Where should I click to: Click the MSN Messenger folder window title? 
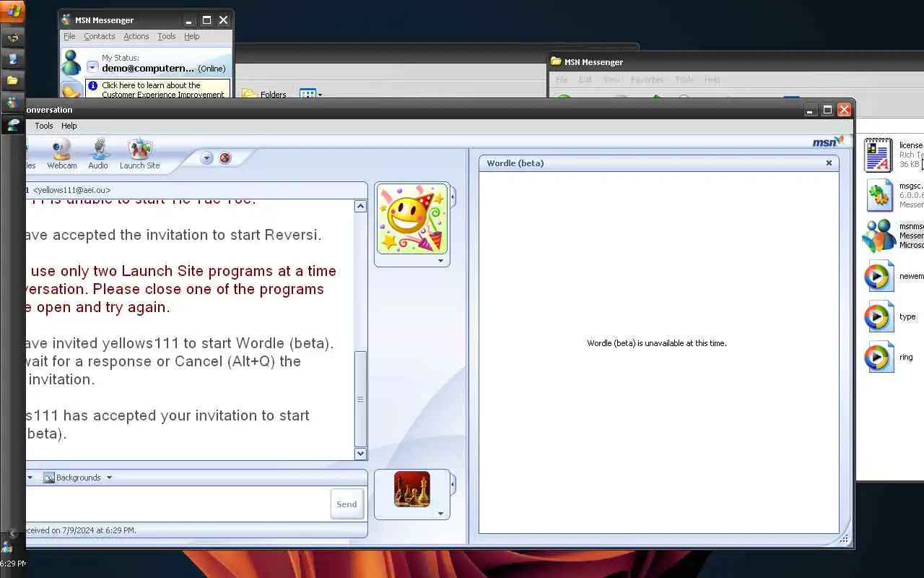click(593, 62)
